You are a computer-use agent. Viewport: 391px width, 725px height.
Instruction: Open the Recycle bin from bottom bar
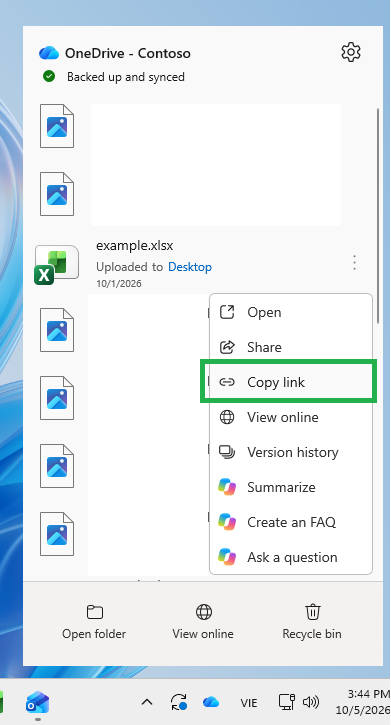click(x=312, y=622)
